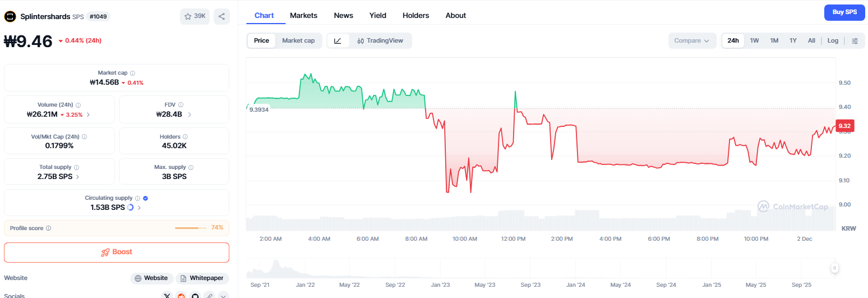Open the Compare dropdown
868x298 pixels.
point(691,40)
